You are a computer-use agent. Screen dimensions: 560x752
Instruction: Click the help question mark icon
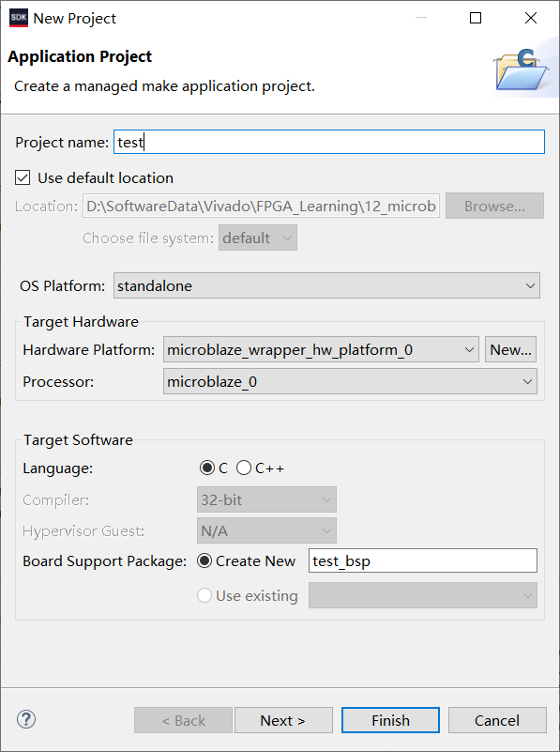coord(26,719)
